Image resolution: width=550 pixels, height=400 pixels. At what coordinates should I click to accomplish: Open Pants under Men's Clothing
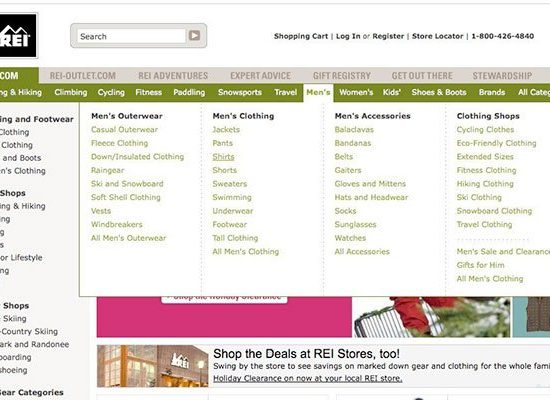pyautogui.click(x=222, y=143)
